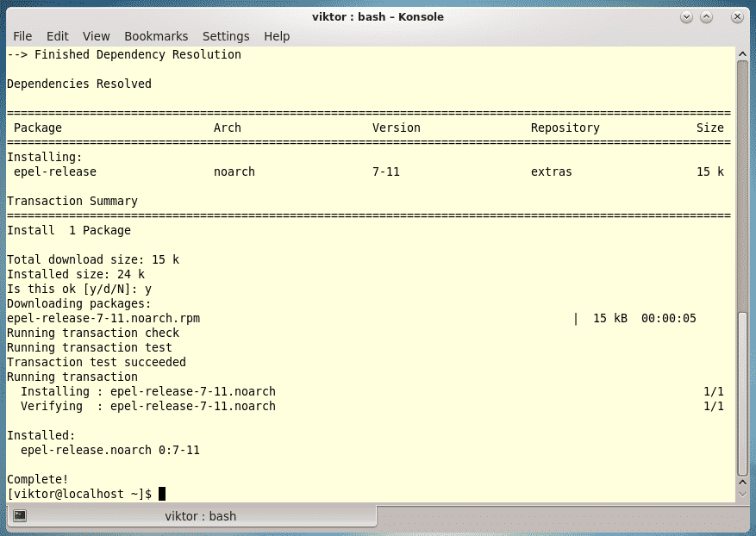Screen dimensions: 756x536
Task: Open the View menu
Action: coord(97,36)
